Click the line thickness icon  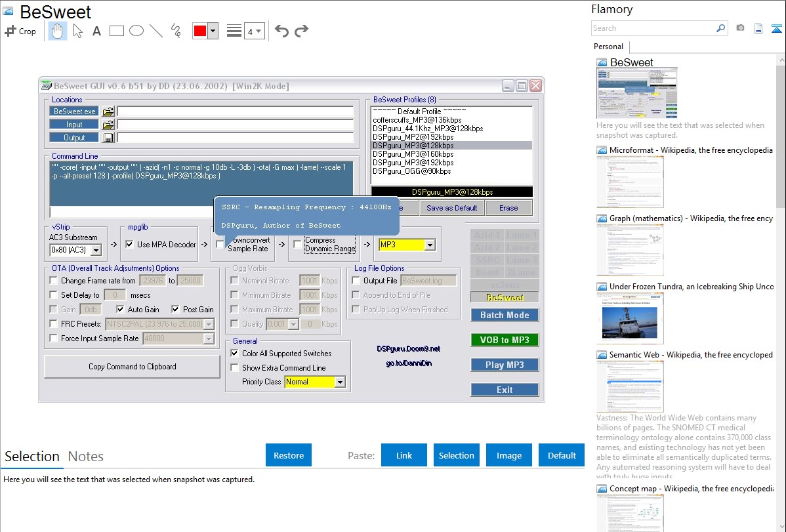tap(234, 31)
